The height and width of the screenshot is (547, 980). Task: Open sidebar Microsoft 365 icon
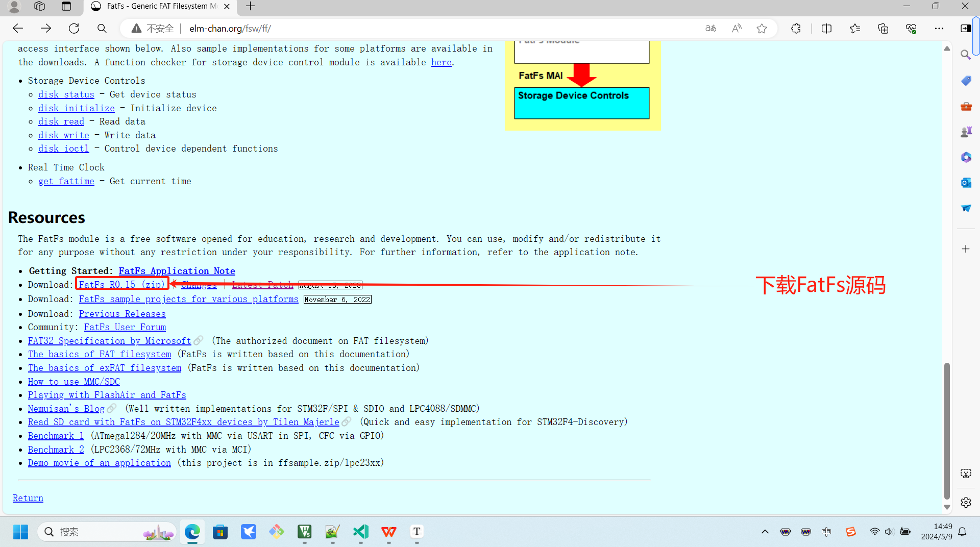(x=966, y=157)
